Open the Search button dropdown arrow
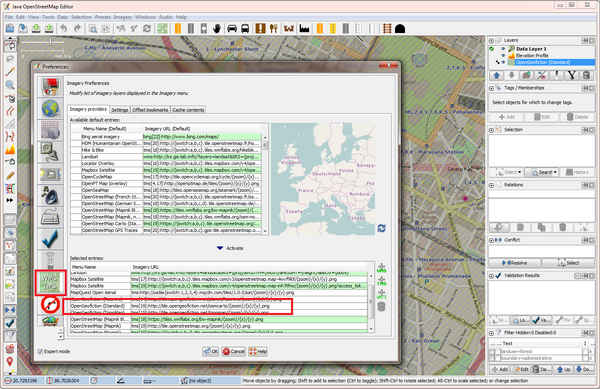The image size is (600, 389). click(x=555, y=172)
